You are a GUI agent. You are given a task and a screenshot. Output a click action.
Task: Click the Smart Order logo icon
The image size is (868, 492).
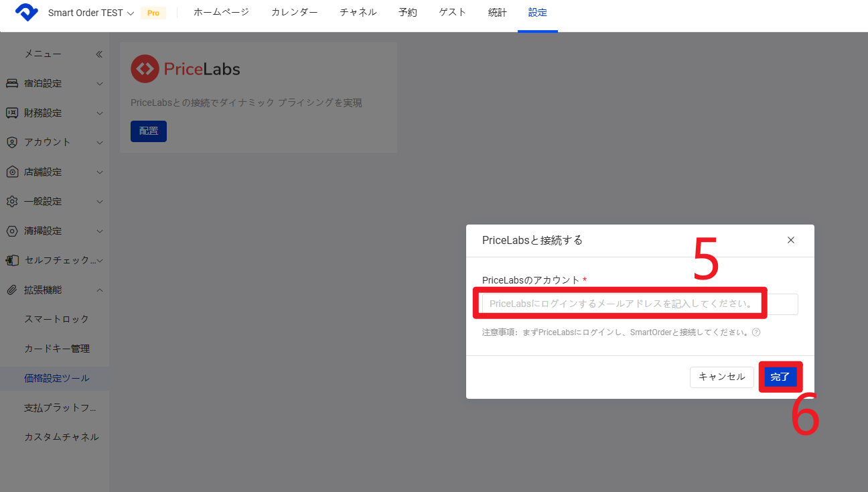point(27,13)
